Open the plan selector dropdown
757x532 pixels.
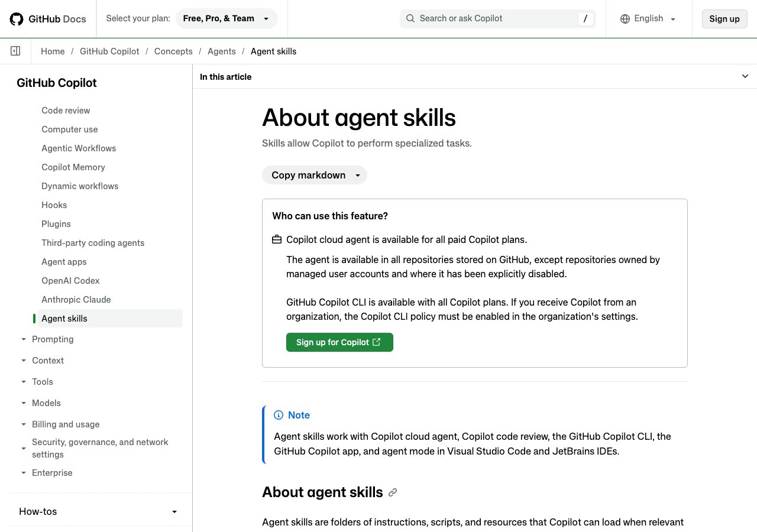click(x=227, y=18)
